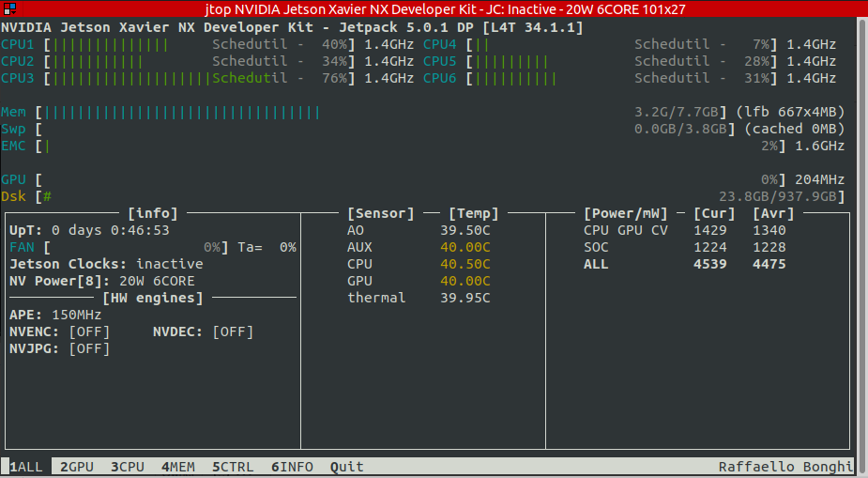
Task: Click the NVJPG [OFF] status
Action: (89, 348)
